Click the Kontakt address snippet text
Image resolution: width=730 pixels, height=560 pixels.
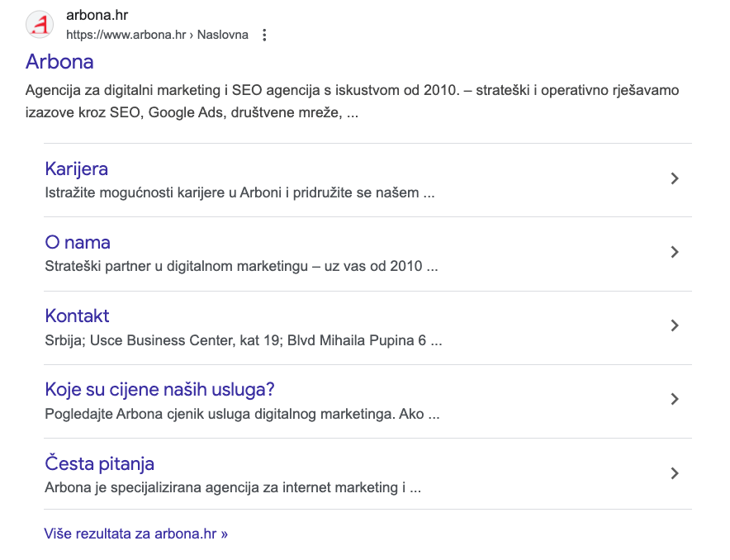243,339
